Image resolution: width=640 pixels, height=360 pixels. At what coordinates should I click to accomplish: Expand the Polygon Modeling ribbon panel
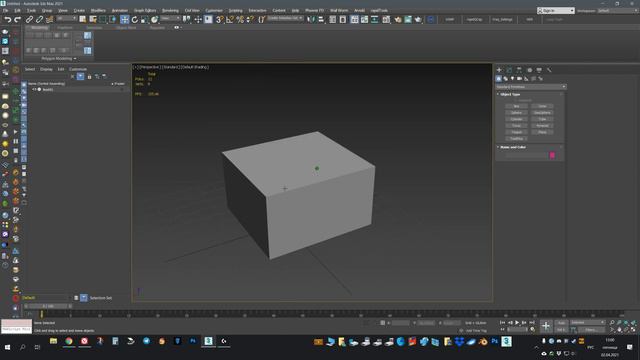click(x=59, y=59)
